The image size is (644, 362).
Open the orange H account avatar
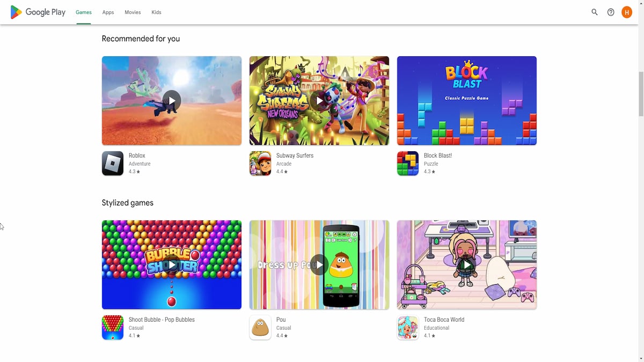click(627, 12)
